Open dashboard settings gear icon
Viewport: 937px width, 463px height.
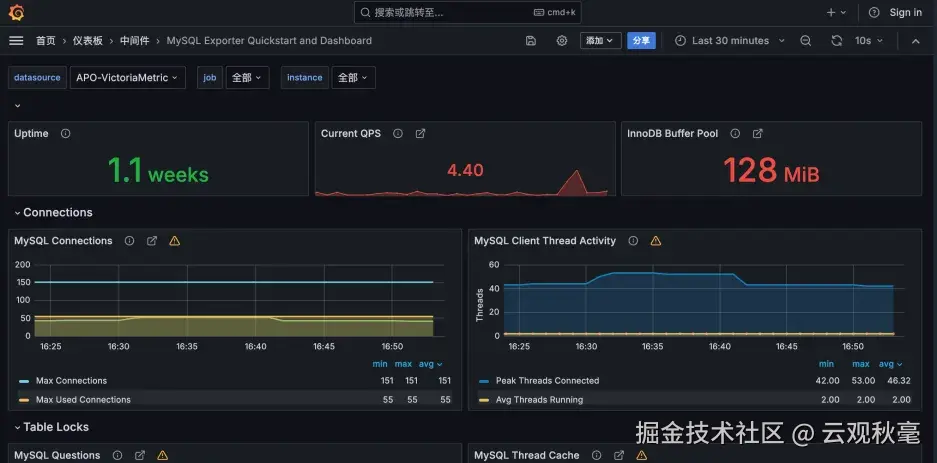coord(562,41)
